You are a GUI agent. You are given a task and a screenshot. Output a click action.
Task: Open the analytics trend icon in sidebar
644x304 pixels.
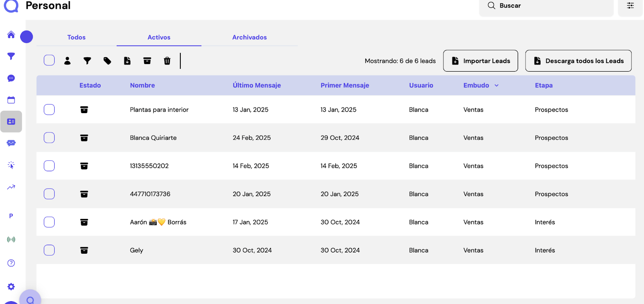pyautogui.click(x=11, y=187)
